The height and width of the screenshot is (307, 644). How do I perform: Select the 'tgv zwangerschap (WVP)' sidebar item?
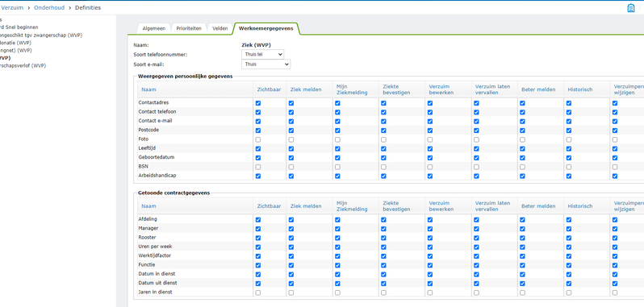41,35
